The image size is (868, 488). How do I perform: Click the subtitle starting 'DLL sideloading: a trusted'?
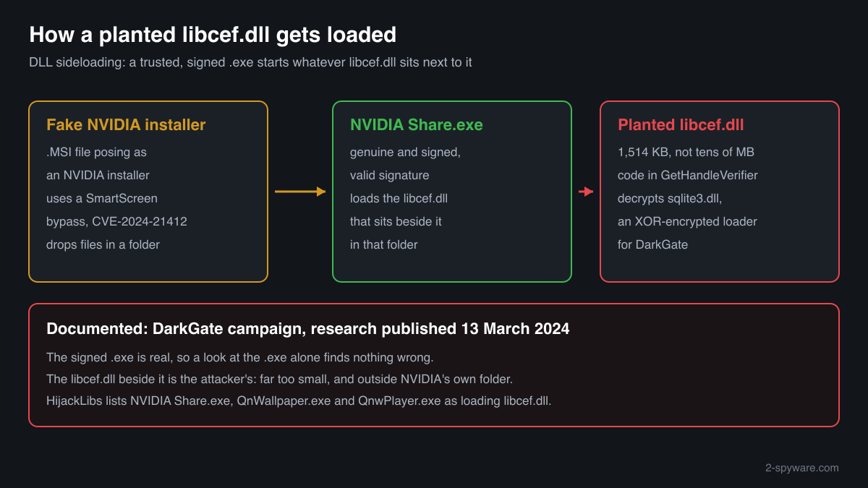250,62
